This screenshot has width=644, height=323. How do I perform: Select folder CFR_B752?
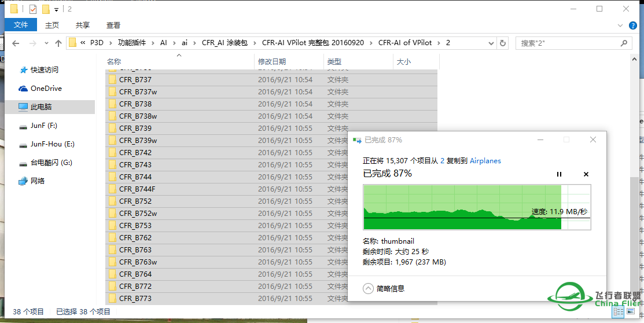coord(226,201)
